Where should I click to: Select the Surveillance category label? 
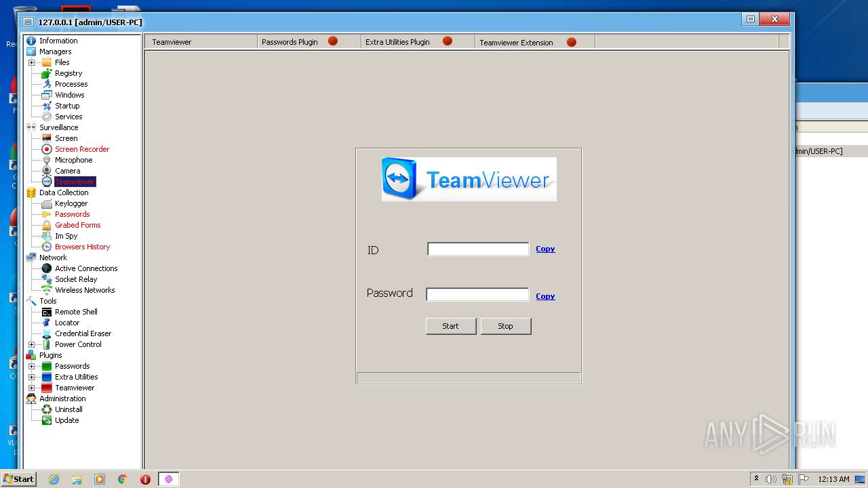point(58,127)
